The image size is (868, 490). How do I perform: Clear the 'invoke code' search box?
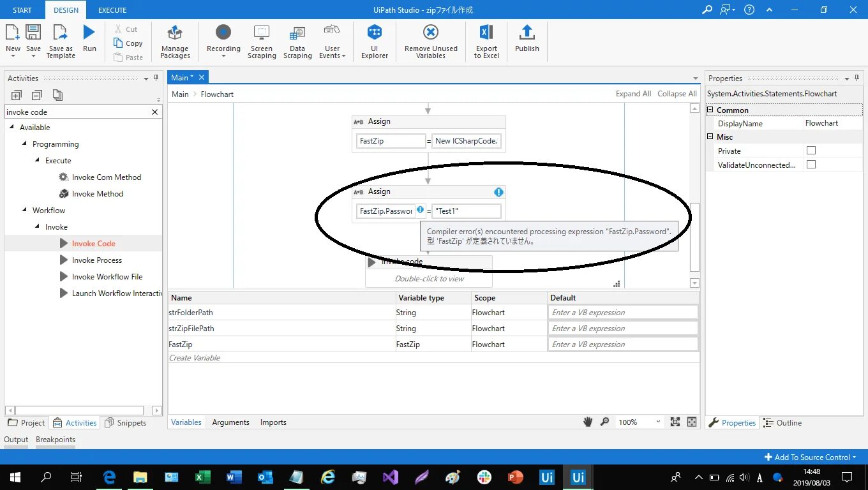click(154, 112)
